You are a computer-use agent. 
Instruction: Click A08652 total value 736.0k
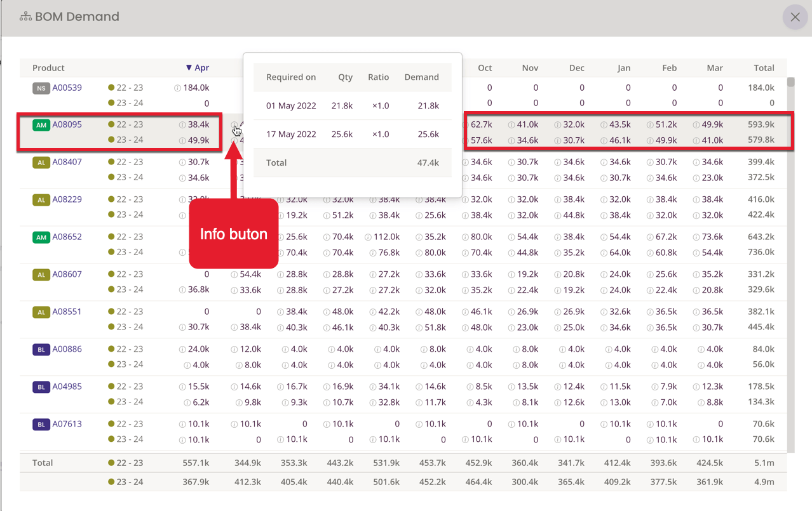click(762, 252)
